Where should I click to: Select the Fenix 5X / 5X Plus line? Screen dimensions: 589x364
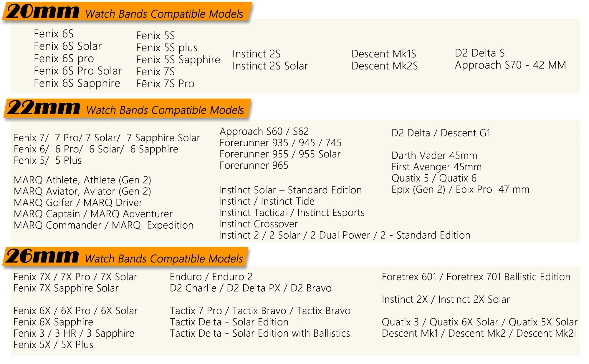coord(53,345)
